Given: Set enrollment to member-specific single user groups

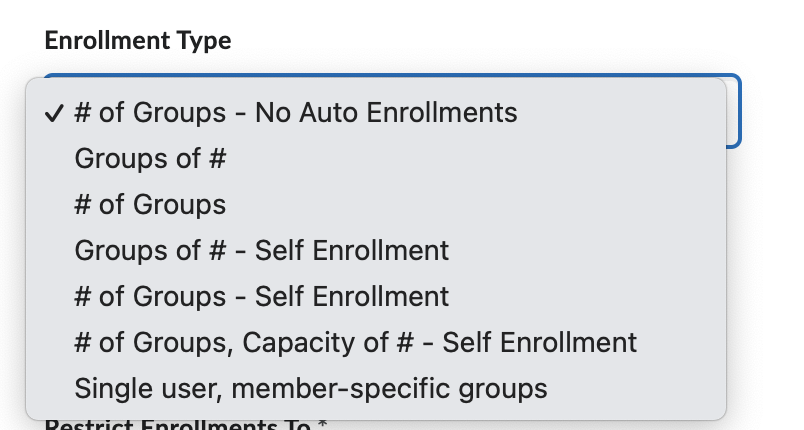Looking at the screenshot, I should pyautogui.click(x=310, y=387).
